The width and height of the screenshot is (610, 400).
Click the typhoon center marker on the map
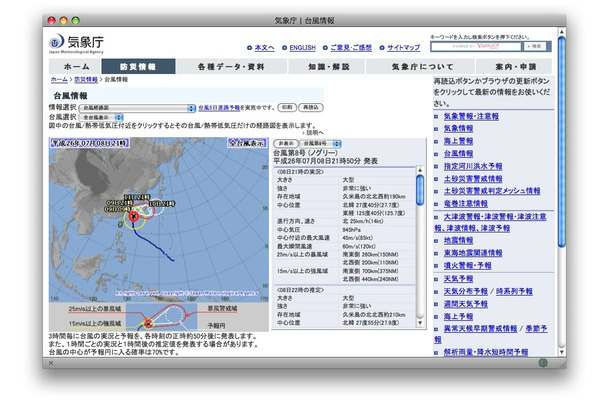coord(134,214)
